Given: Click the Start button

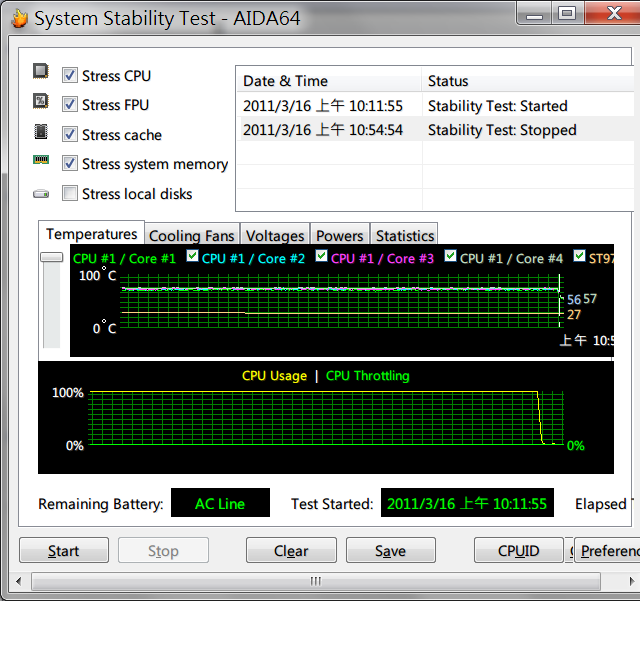Looking at the screenshot, I should click(64, 550).
